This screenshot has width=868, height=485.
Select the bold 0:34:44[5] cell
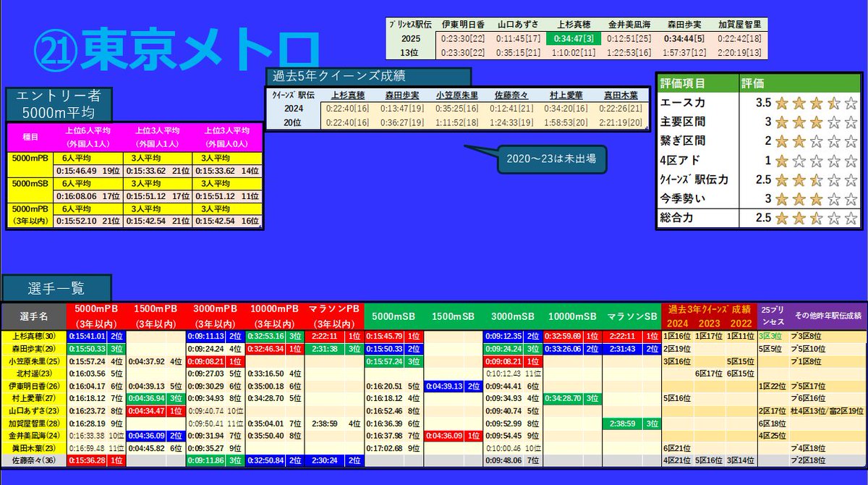point(686,38)
